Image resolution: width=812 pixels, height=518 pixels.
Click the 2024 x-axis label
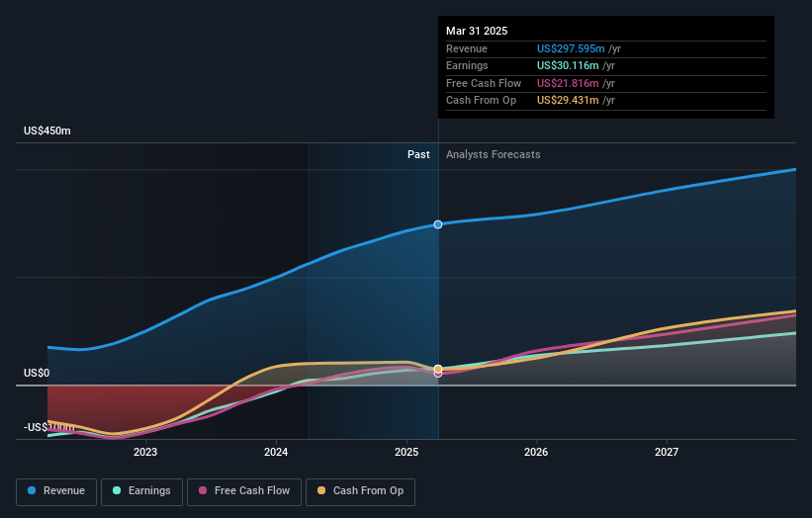[x=276, y=453]
